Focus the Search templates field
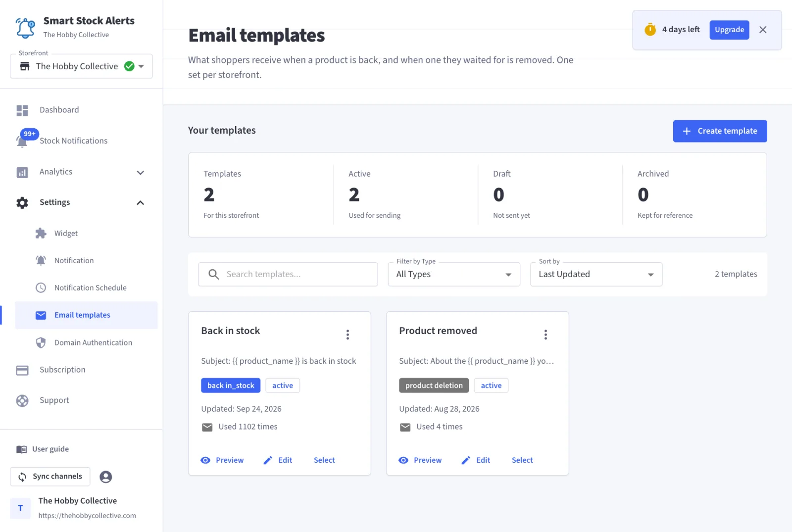Screen dimensions: 792x532 pyautogui.click(x=288, y=275)
